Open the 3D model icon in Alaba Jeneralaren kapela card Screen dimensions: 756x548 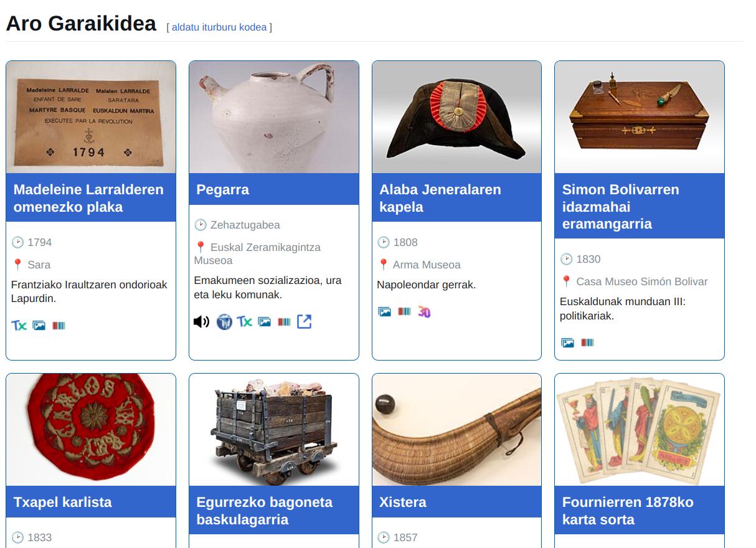(424, 311)
